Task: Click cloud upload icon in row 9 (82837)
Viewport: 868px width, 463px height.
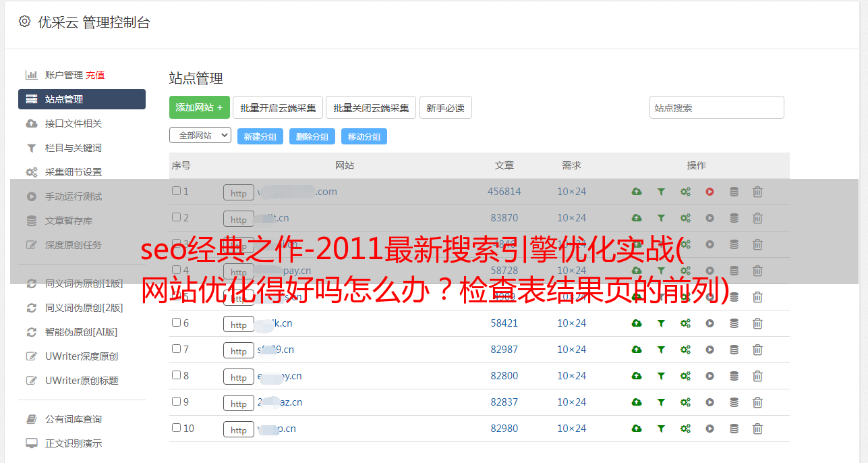Action: point(637,402)
